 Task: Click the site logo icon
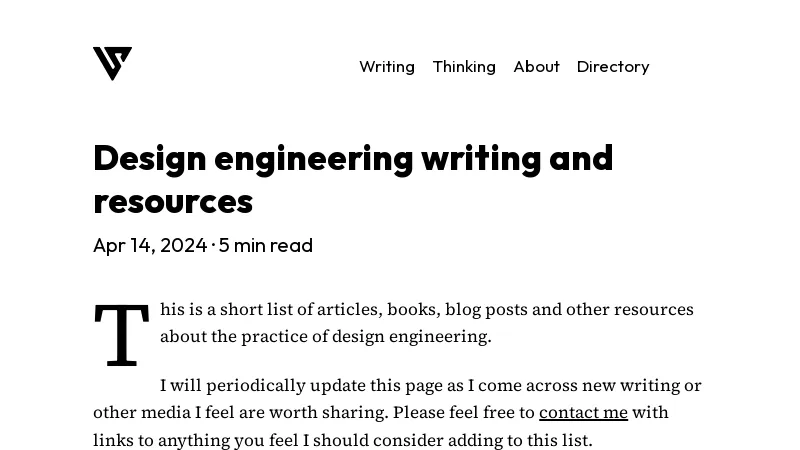(x=112, y=64)
